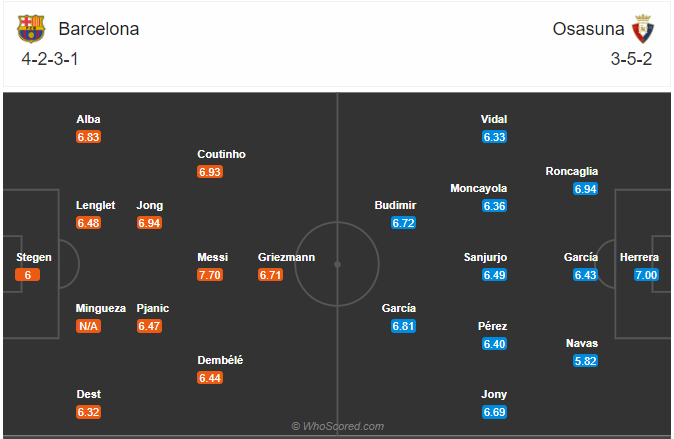Click the Osasuna club crest
Image resolution: width=674 pixels, height=439 pixels.
point(642,28)
